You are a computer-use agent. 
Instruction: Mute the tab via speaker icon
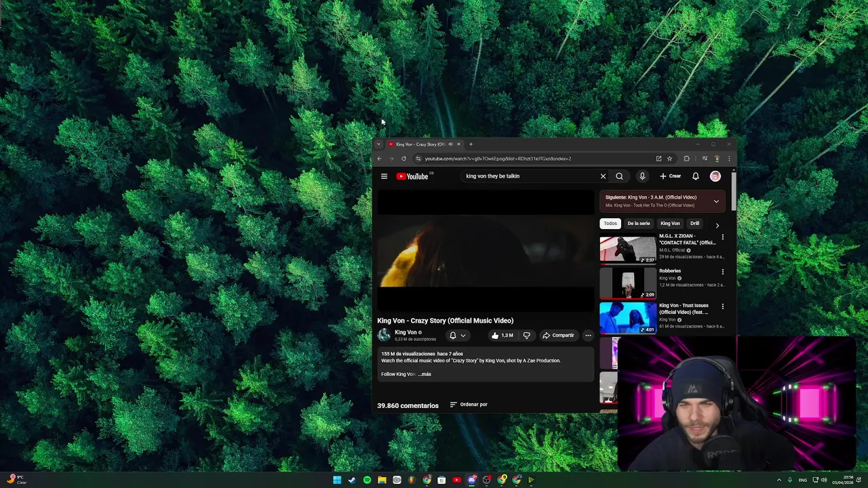tap(450, 144)
